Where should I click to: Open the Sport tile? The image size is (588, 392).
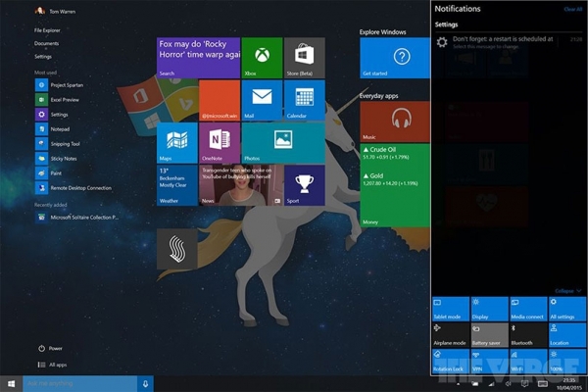tap(305, 185)
